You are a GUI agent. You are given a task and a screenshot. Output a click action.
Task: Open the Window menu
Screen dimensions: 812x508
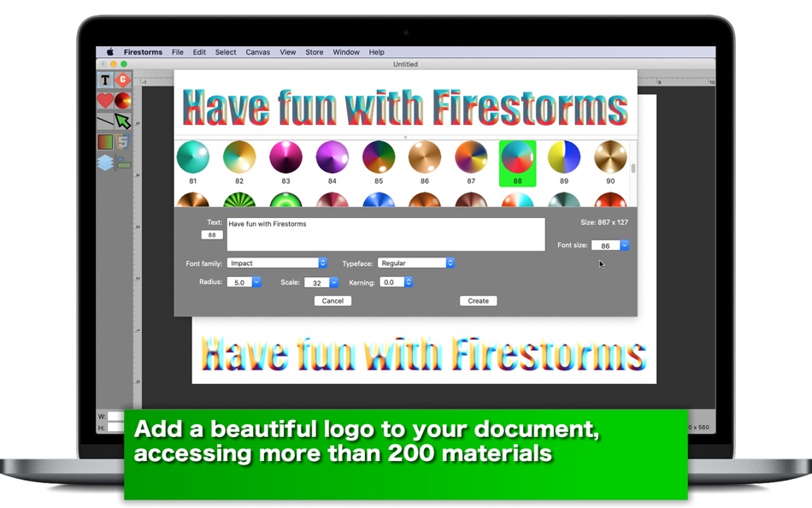pos(346,52)
